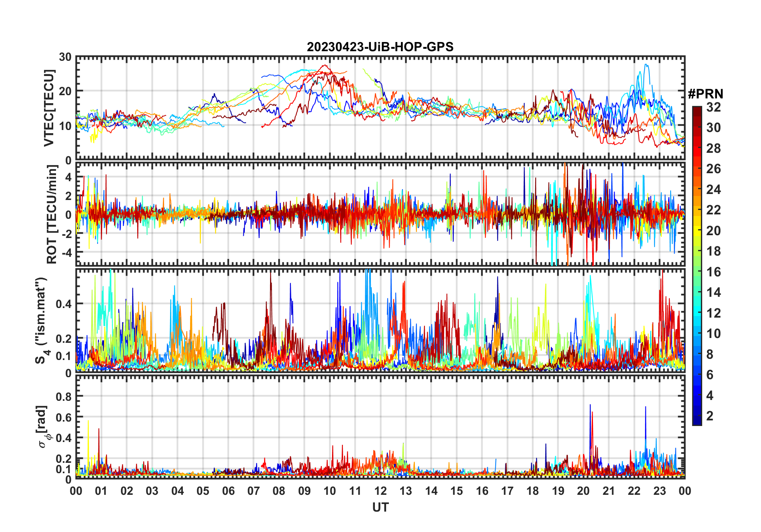761x532 pixels.
Task: Click the 23 hour tick label on x-axis
Action: click(x=659, y=491)
